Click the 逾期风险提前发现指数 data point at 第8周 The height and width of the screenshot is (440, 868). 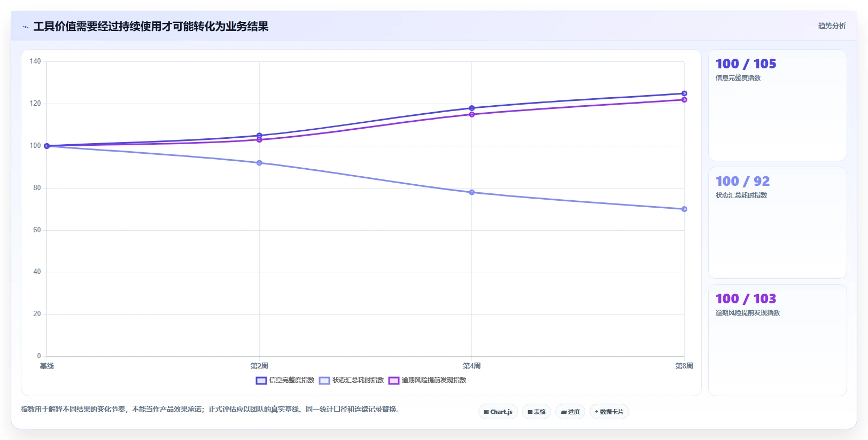(x=684, y=100)
